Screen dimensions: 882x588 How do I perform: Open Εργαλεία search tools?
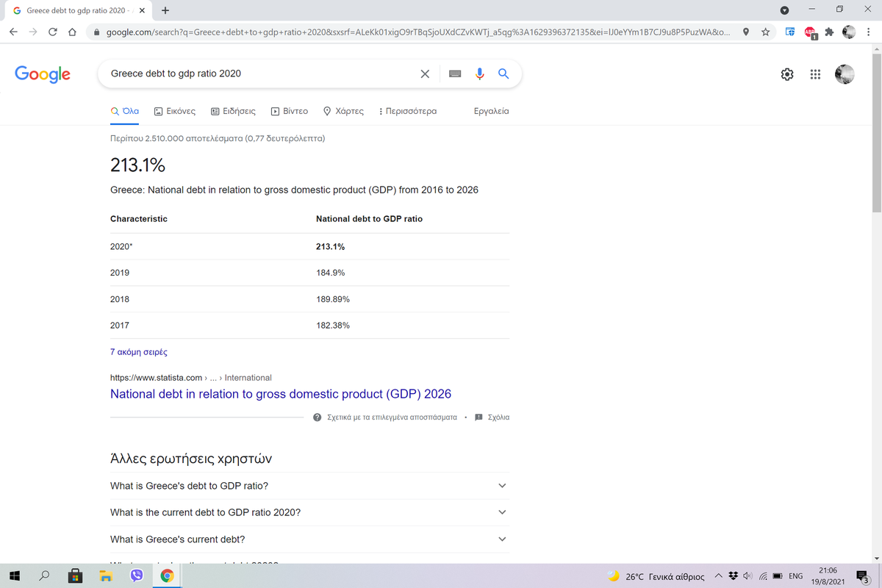[x=492, y=112]
